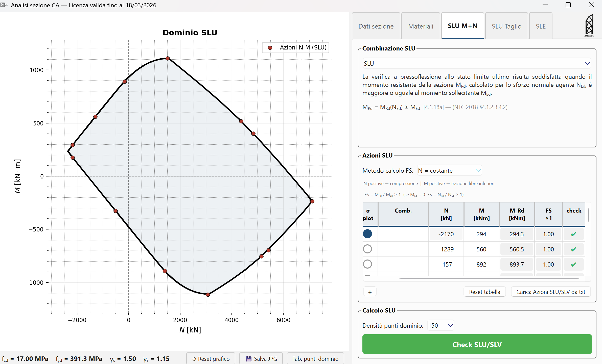Open the SLU combination dropdown
This screenshot has height=364, width=602.
pyautogui.click(x=477, y=63)
